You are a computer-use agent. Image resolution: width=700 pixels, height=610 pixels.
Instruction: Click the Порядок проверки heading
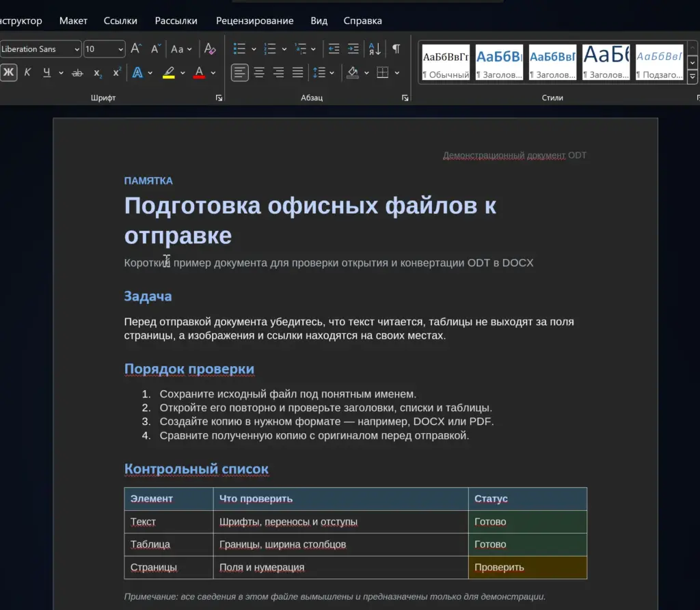(189, 369)
